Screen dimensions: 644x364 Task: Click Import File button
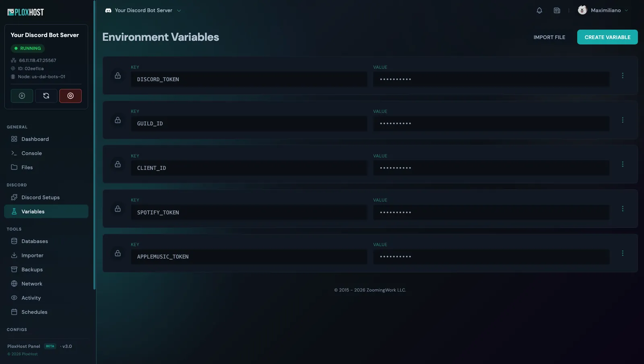pyautogui.click(x=549, y=37)
